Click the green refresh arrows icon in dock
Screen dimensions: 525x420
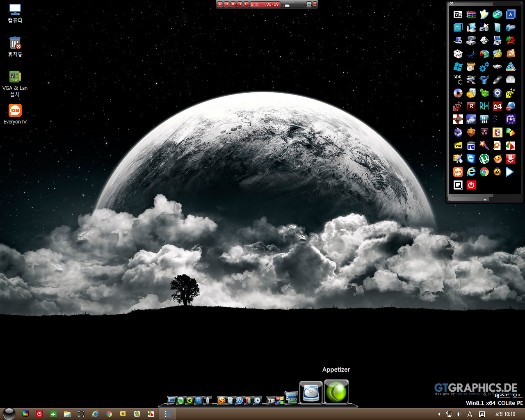coord(180,400)
